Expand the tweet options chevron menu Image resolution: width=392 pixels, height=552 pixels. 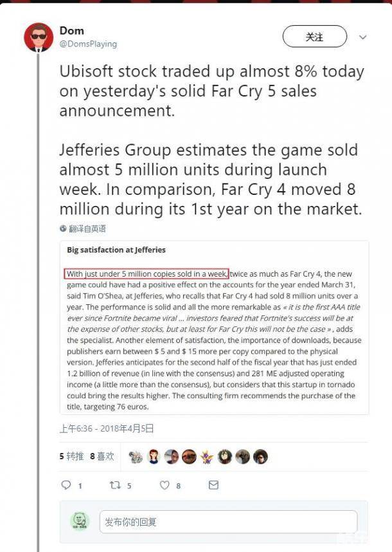[x=362, y=37]
